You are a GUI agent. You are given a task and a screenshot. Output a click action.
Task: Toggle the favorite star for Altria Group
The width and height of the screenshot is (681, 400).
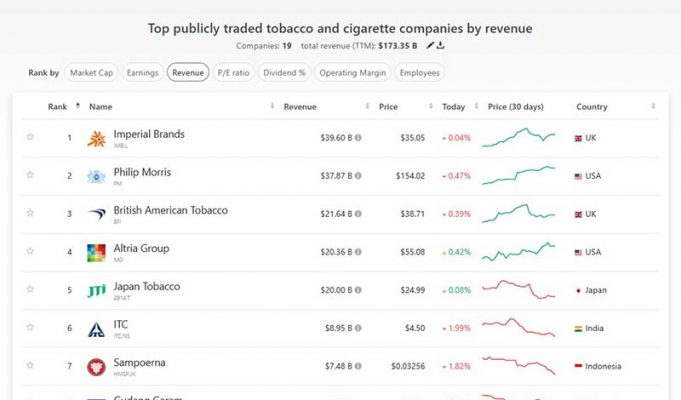click(30, 251)
